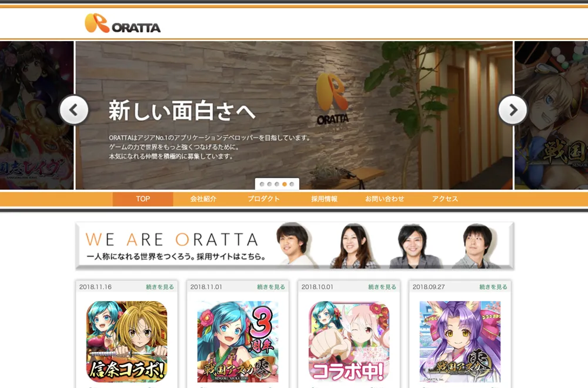Open the purple-haired 戦国アスカ零 game icon

click(460, 342)
